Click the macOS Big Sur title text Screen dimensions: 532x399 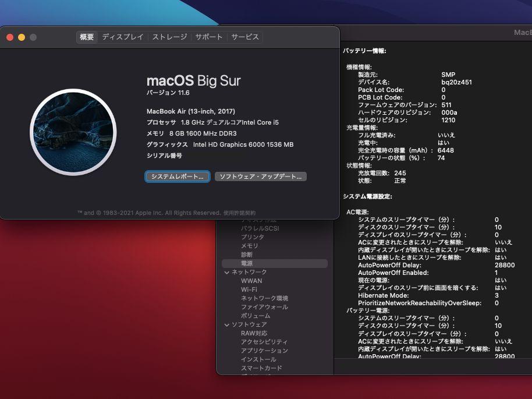[193, 81]
